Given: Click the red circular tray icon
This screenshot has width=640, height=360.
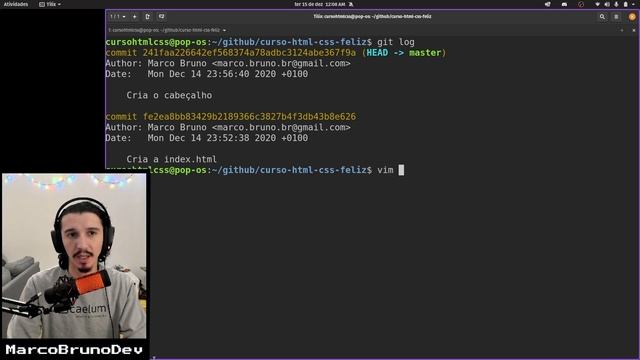Looking at the screenshot, I should pos(581,4).
